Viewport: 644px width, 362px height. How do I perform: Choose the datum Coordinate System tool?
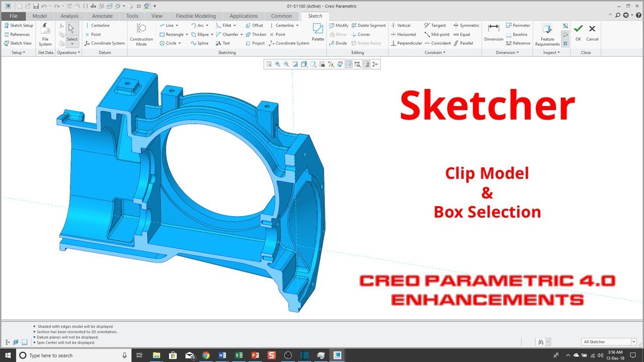[x=105, y=43]
